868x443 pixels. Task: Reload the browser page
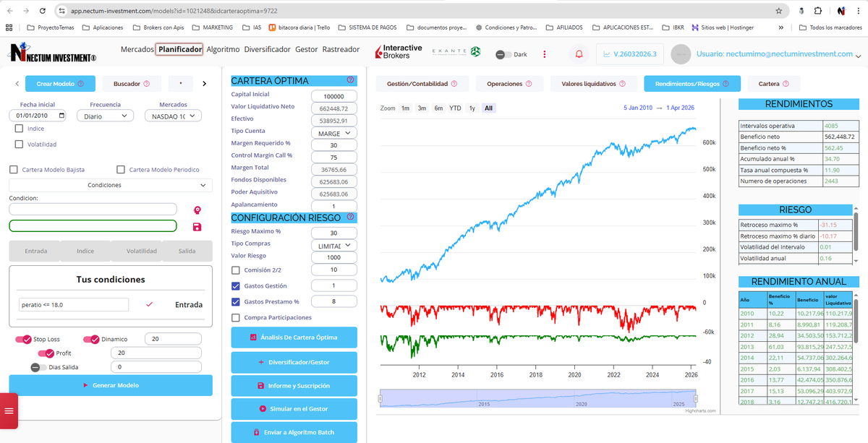tap(43, 12)
